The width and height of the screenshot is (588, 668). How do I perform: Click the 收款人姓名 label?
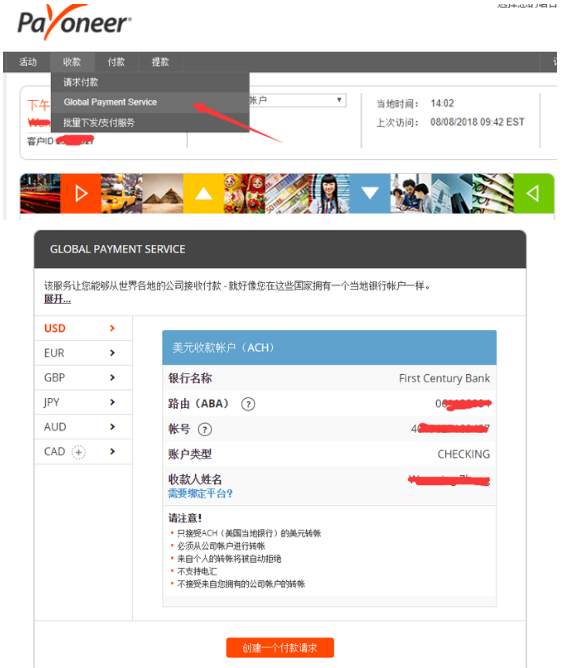195,479
